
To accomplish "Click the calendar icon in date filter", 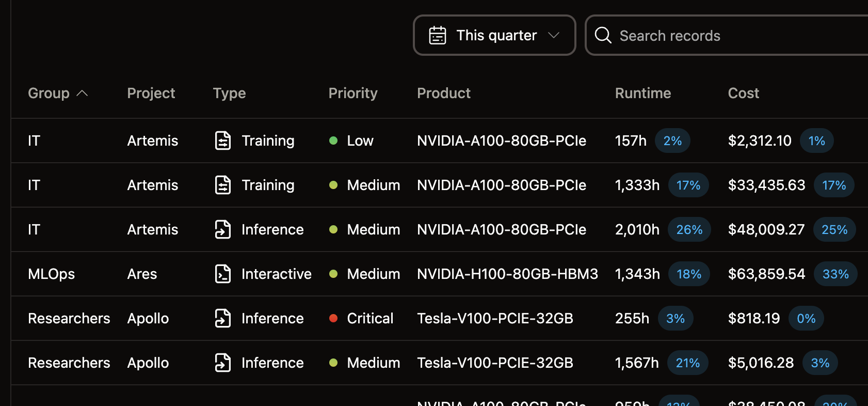I will tap(437, 36).
